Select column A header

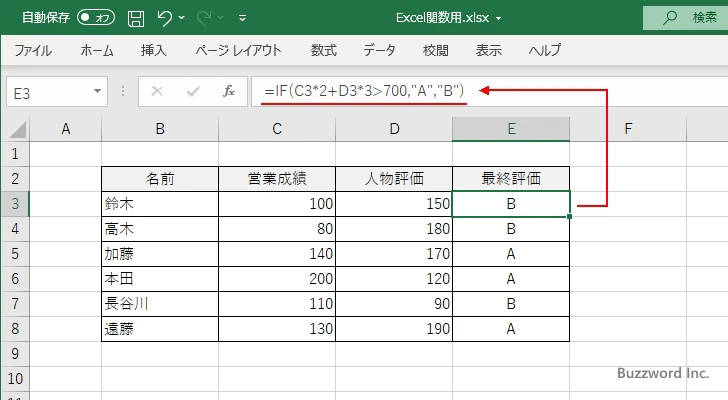coord(65,129)
